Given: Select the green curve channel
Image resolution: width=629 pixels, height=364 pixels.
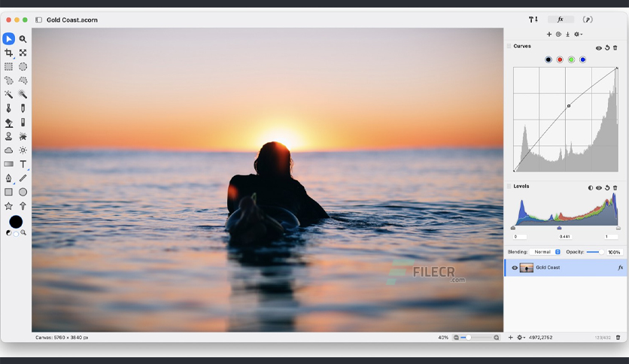Looking at the screenshot, I should 571,59.
